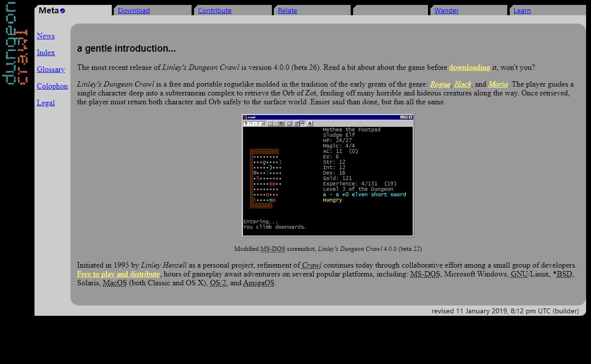Open the Contribute tab
The height and width of the screenshot is (364, 591).
pos(214,10)
